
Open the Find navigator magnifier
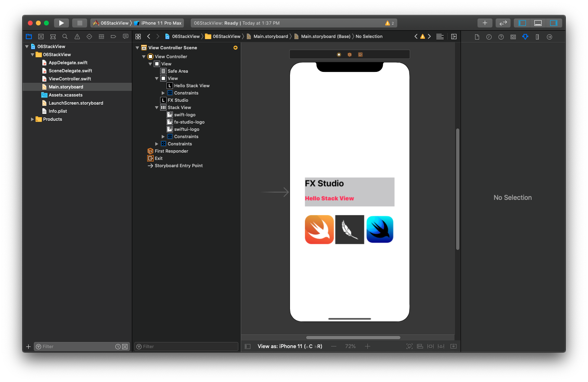click(x=65, y=36)
